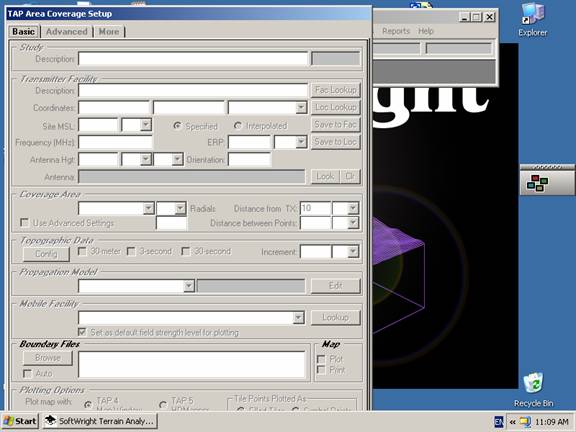The width and height of the screenshot is (576, 432).
Task: Click the ERP value field
Action: pos(249,142)
